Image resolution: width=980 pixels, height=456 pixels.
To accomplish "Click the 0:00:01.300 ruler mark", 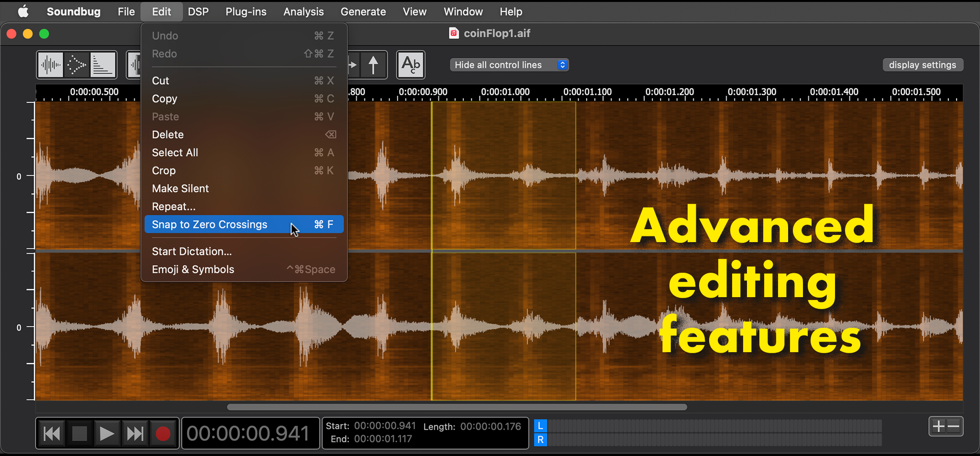I will click(752, 92).
